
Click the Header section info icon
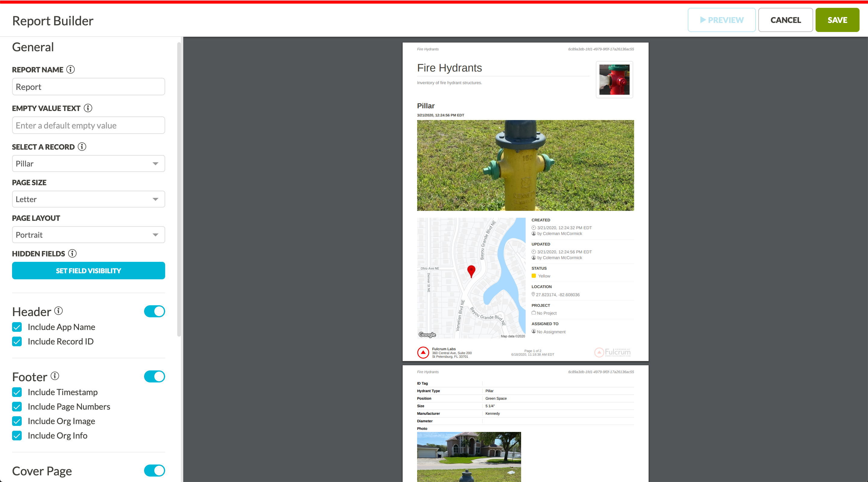[59, 311]
